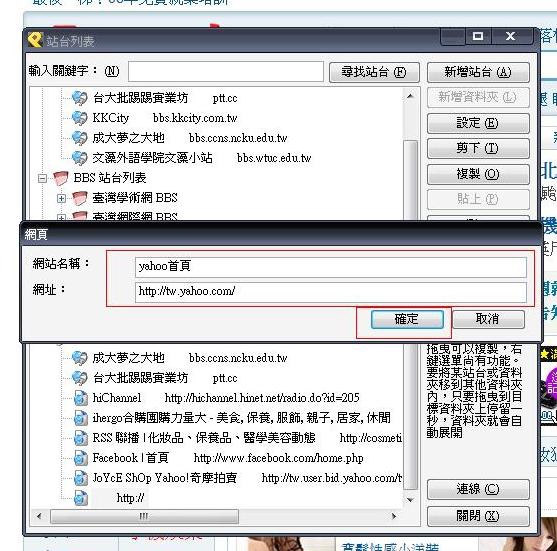Click the RSS 聯播 web page icon
Image resolution: width=557 pixels, height=551 pixels.
81,438
